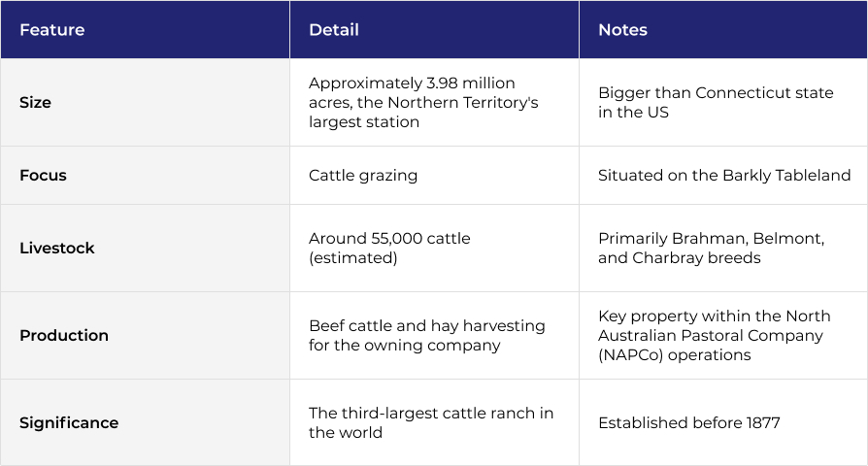Click the Barkly Tableland note
The width and height of the screenshot is (868, 466).
[x=723, y=176]
